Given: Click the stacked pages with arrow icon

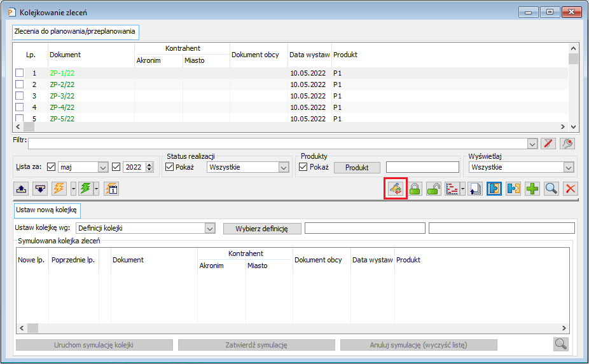Looking at the screenshot, I should [475, 189].
